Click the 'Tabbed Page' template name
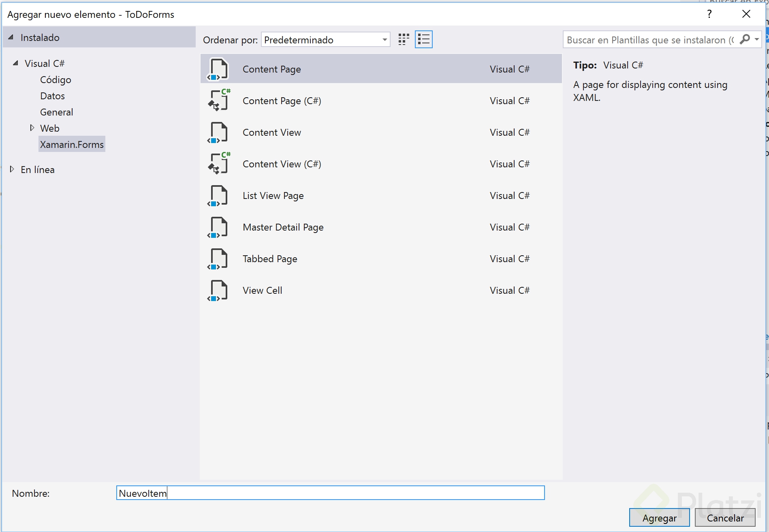 (x=270, y=259)
